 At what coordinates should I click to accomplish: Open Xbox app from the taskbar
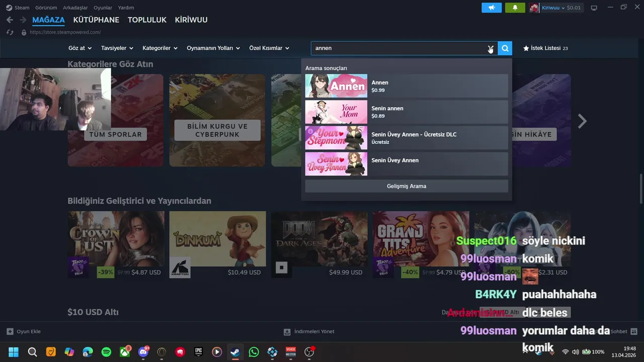click(x=124, y=352)
